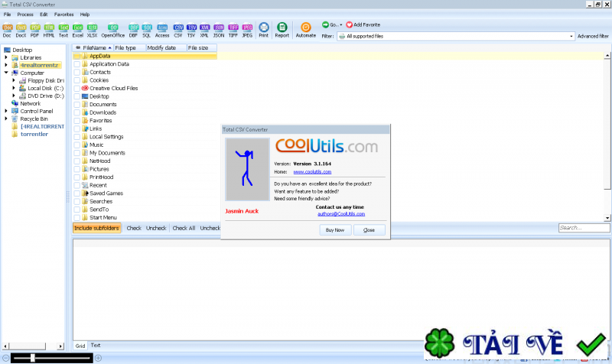
Task: Switch to the Text preview tab
Action: click(x=96, y=346)
